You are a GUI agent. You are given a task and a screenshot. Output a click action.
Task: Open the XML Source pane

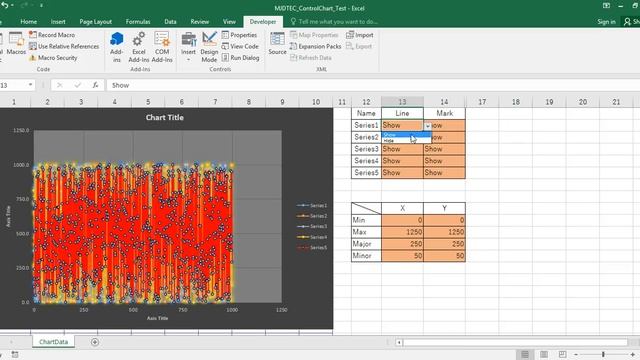tap(277, 44)
